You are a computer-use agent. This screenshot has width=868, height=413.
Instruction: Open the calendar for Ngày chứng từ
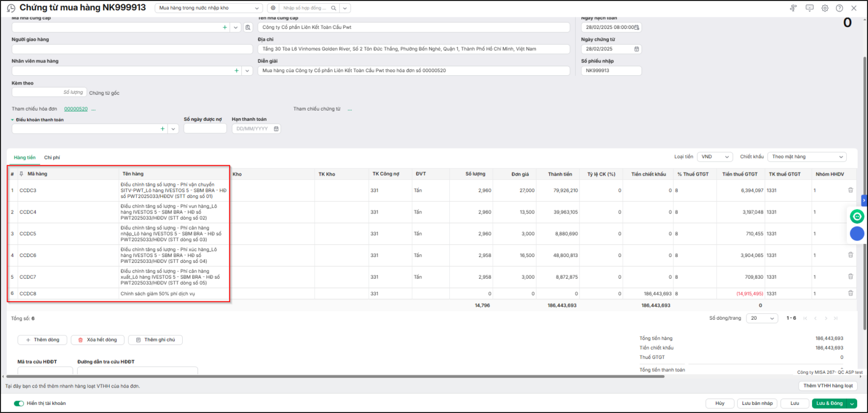[x=637, y=49]
